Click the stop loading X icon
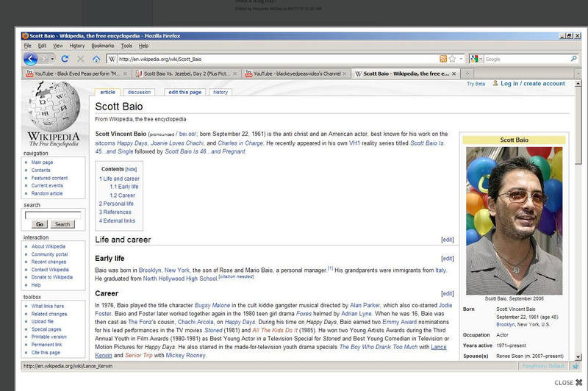Screen dimensions: 588x391 coord(80,59)
